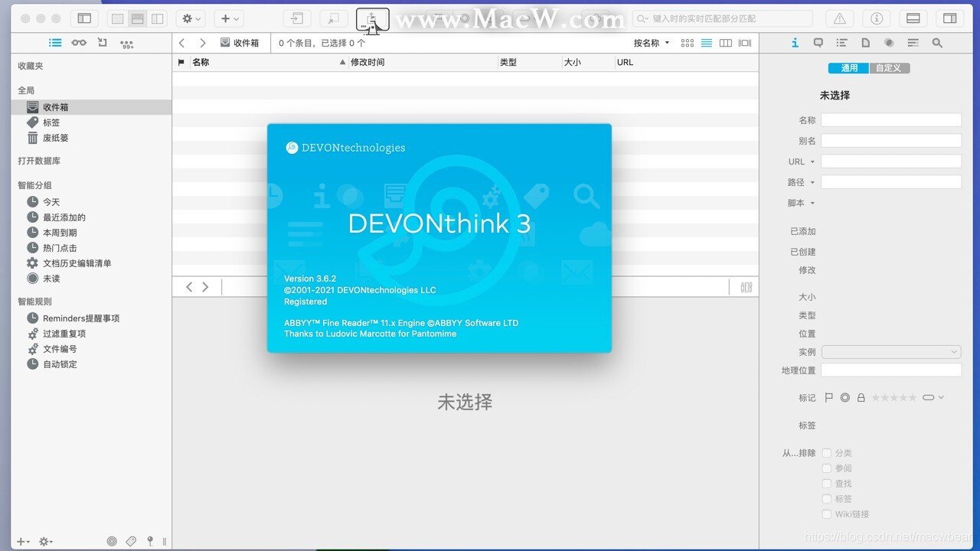The width and height of the screenshot is (980, 551).
Task: Select 标签 in the sidebar
Action: pyautogui.click(x=91, y=122)
